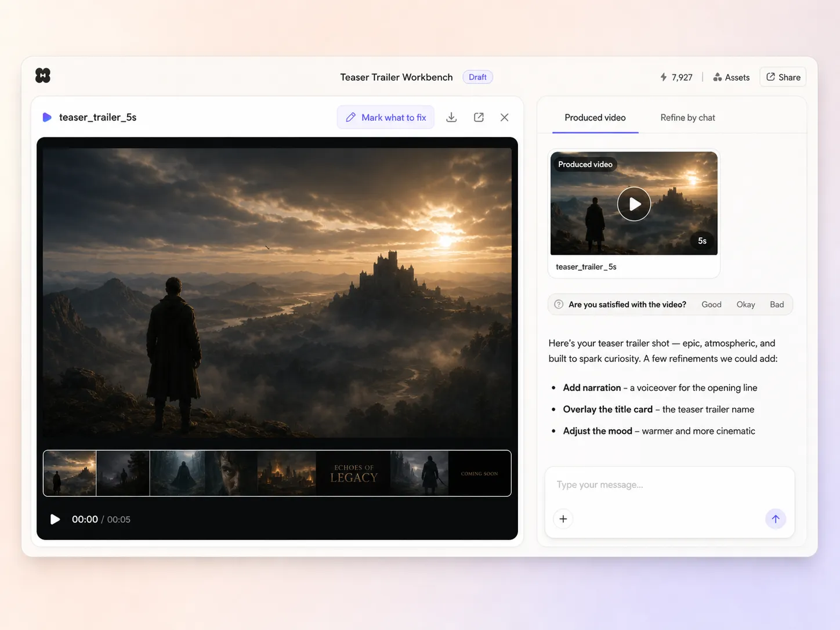The width and height of the screenshot is (840, 630).
Task: Click the Teaser Trailer Workbench title
Action: (x=396, y=77)
